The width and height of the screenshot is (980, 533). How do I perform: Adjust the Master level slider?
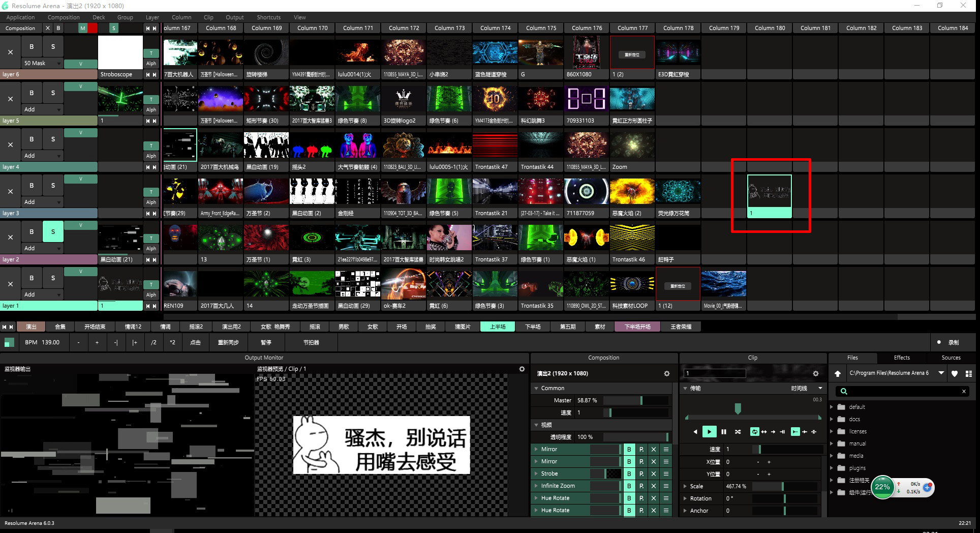click(x=635, y=400)
